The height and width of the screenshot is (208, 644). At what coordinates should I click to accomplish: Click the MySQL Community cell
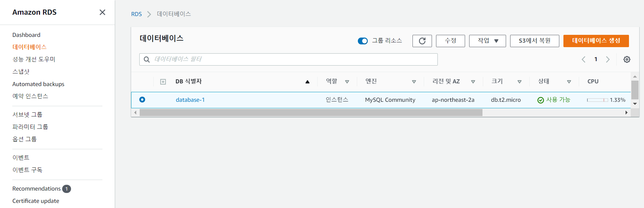click(x=390, y=100)
